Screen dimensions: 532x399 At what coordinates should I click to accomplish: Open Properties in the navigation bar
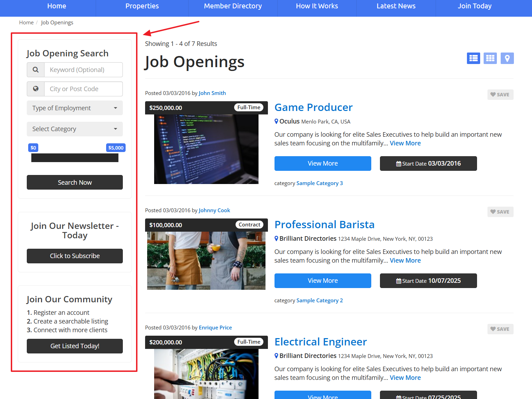[x=142, y=6]
